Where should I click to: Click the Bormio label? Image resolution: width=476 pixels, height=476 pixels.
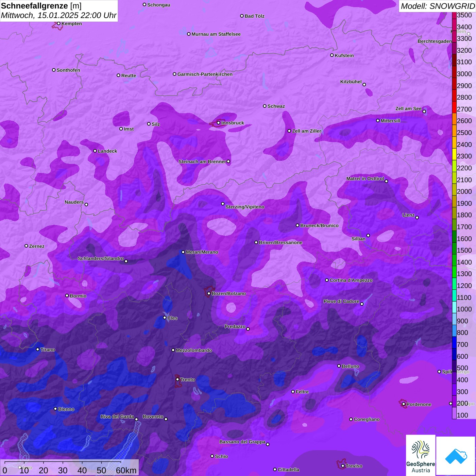[78, 296]
